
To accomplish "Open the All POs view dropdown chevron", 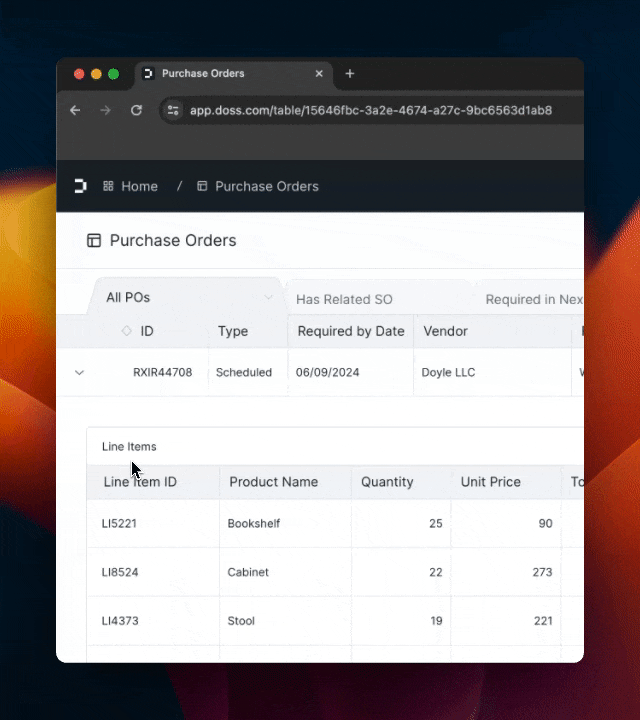I will 269,297.
